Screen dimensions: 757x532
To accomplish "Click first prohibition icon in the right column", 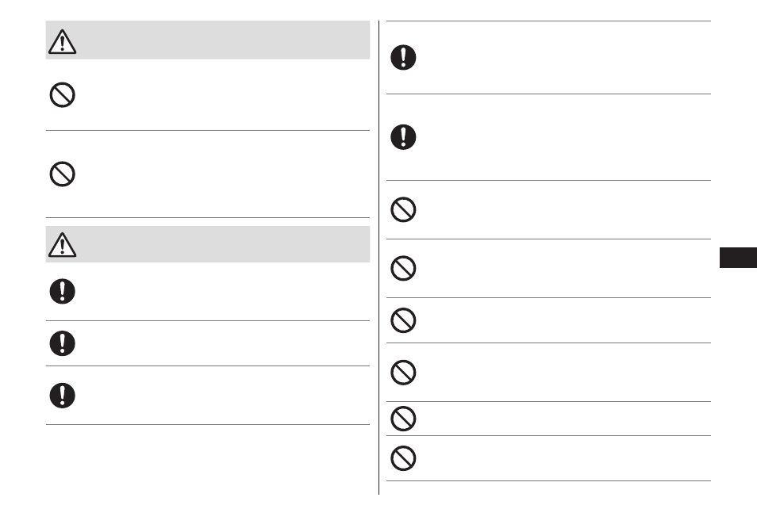I will [x=403, y=210].
